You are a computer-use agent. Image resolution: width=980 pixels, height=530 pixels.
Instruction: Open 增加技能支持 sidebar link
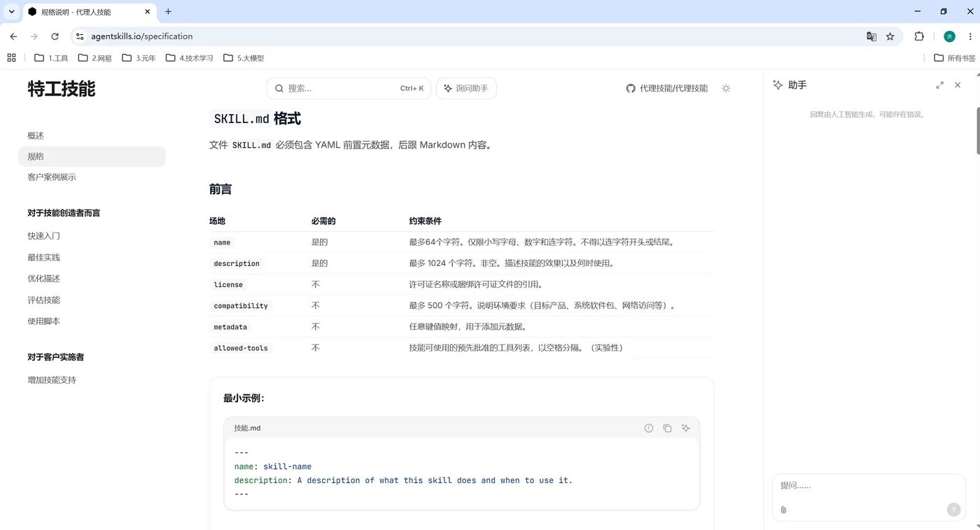52,380
